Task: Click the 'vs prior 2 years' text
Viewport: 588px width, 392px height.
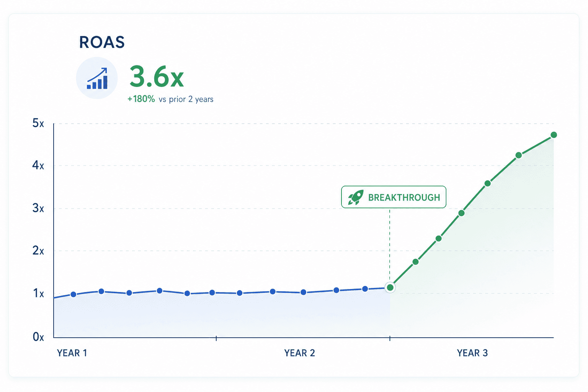Action: [x=186, y=99]
